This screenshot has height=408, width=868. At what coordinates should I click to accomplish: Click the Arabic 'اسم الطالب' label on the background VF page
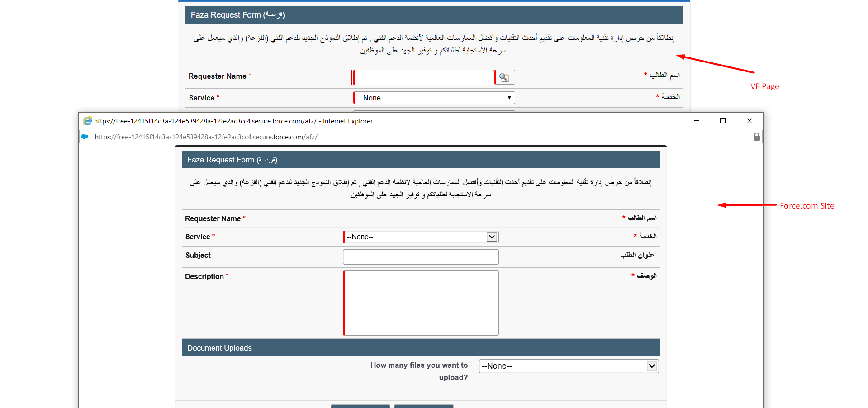[665, 75]
